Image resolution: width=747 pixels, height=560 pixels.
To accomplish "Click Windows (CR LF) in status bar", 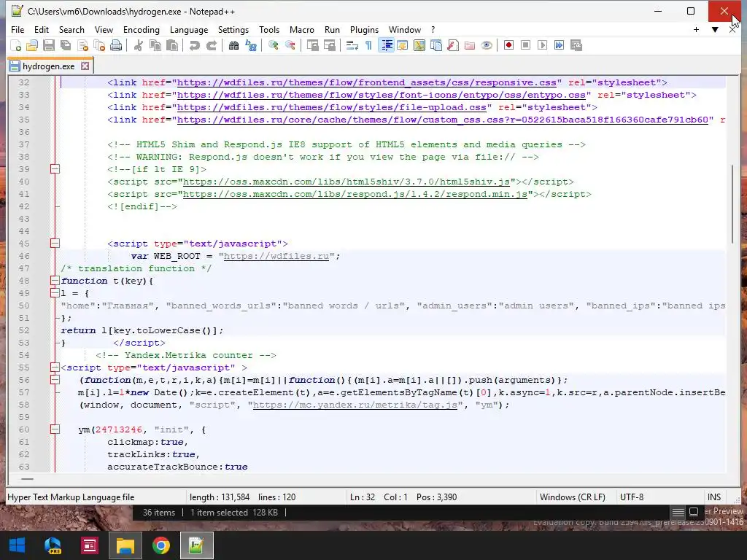I will 573,497.
